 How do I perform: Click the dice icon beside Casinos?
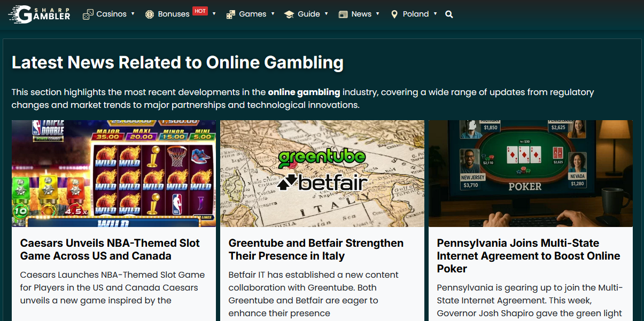coord(88,14)
